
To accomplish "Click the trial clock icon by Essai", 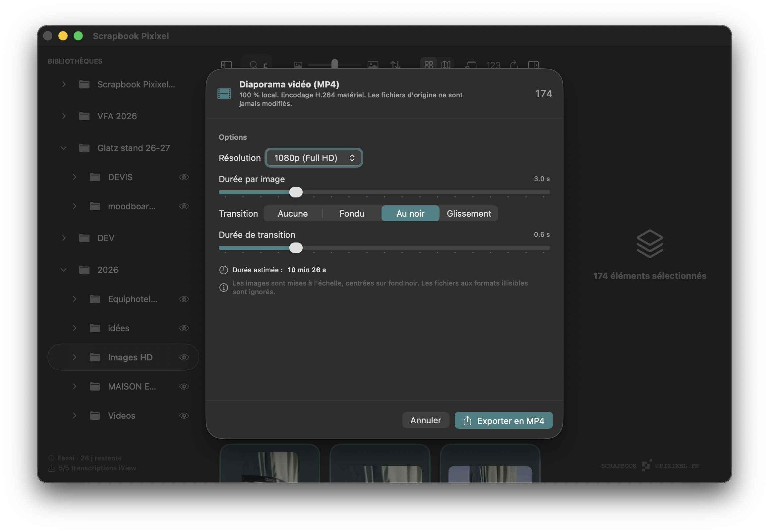I will pos(51,458).
